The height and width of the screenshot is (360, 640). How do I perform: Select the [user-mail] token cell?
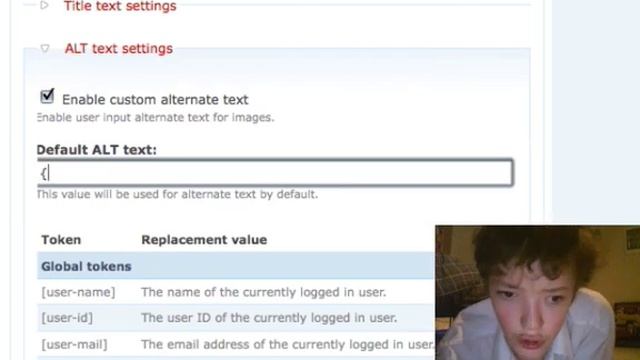pyautogui.click(x=74, y=344)
